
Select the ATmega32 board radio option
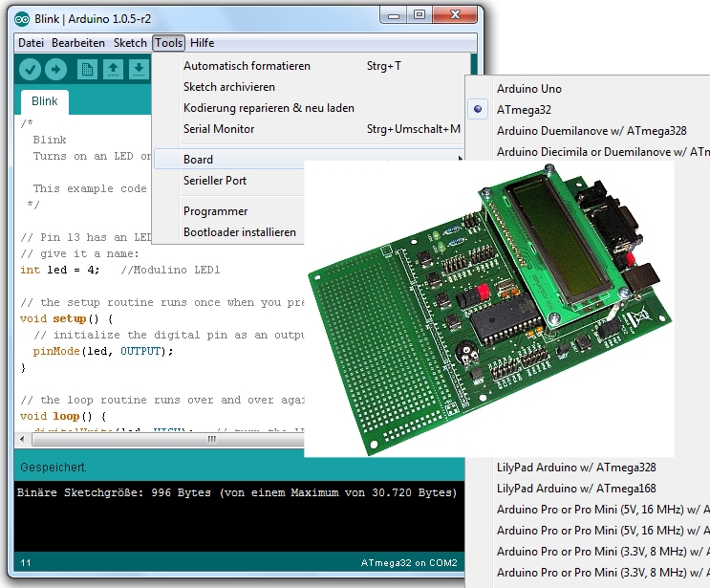(x=524, y=110)
